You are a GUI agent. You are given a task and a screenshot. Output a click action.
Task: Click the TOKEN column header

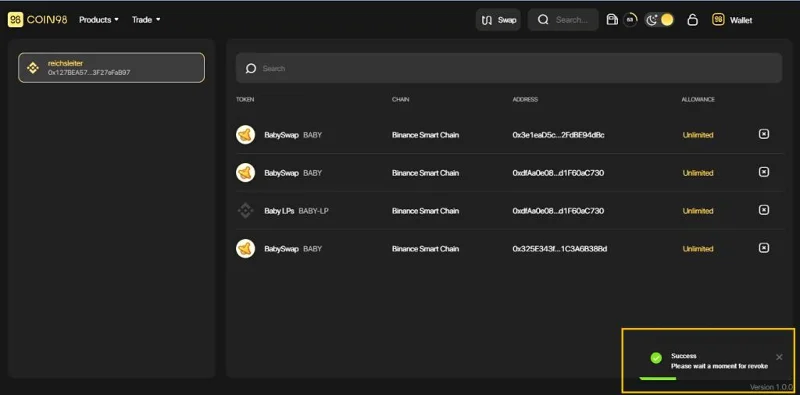(x=245, y=100)
